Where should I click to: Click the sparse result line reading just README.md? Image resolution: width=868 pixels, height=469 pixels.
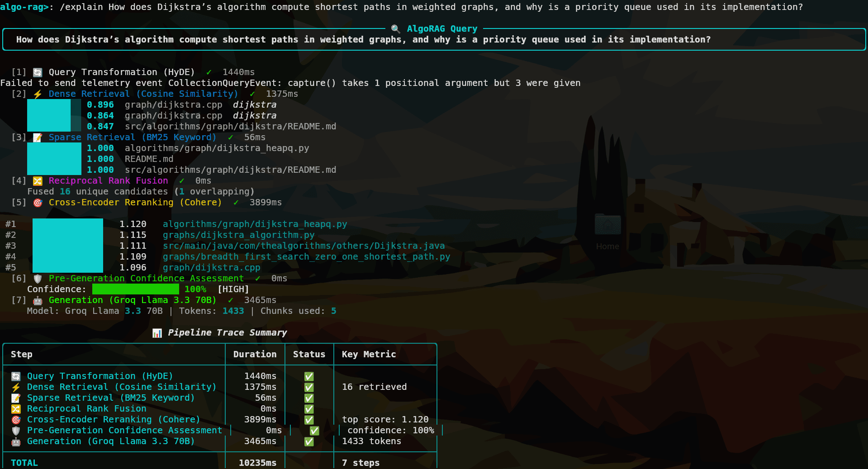[149, 159]
